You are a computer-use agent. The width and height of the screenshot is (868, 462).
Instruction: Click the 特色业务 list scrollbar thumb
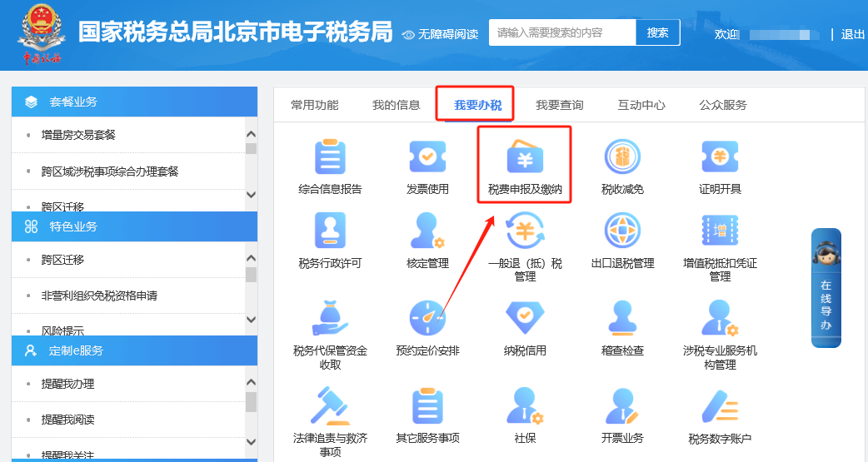pyautogui.click(x=251, y=275)
